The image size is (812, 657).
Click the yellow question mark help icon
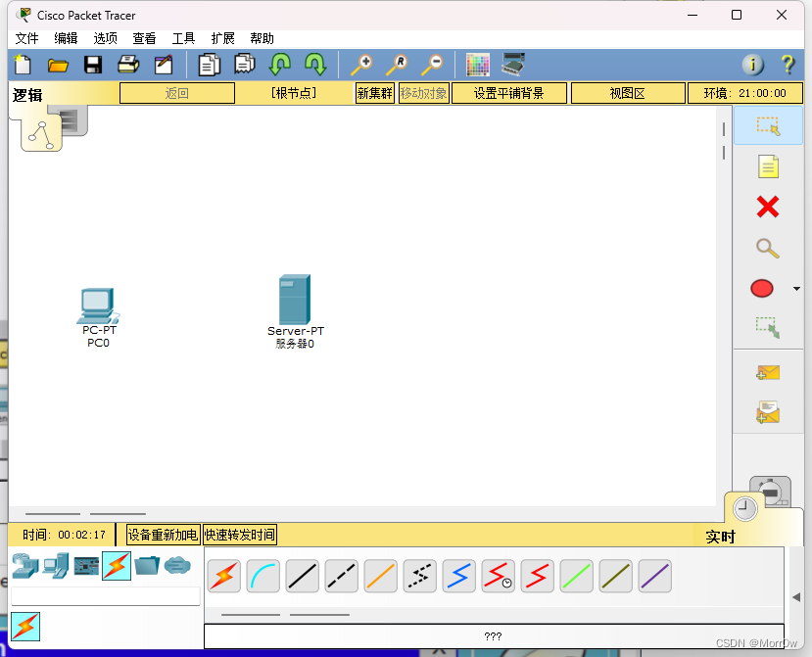pyautogui.click(x=788, y=65)
